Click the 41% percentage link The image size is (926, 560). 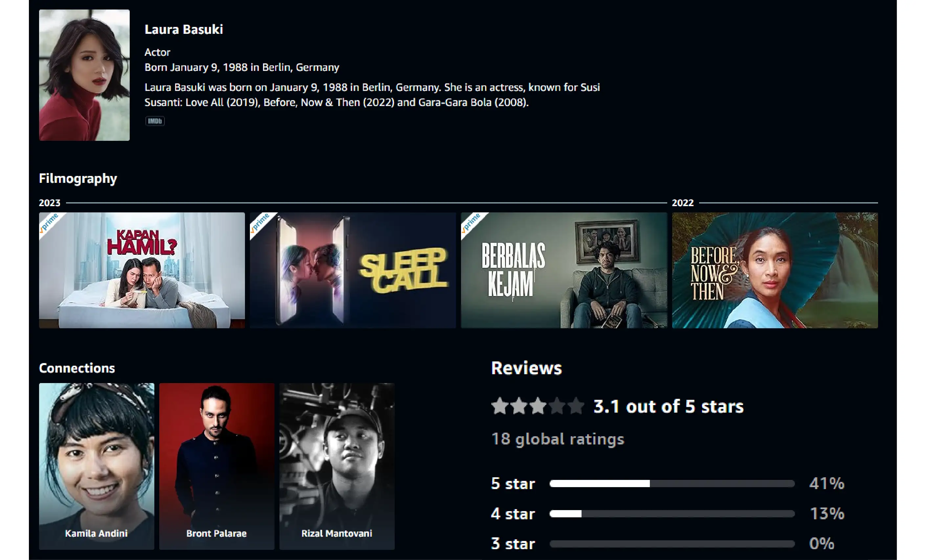pos(827,484)
